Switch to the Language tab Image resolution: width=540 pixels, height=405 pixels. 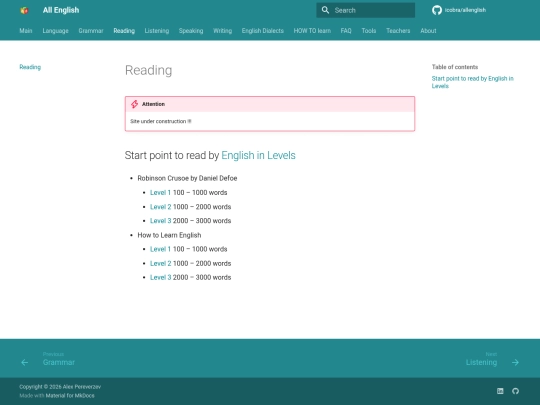55,31
